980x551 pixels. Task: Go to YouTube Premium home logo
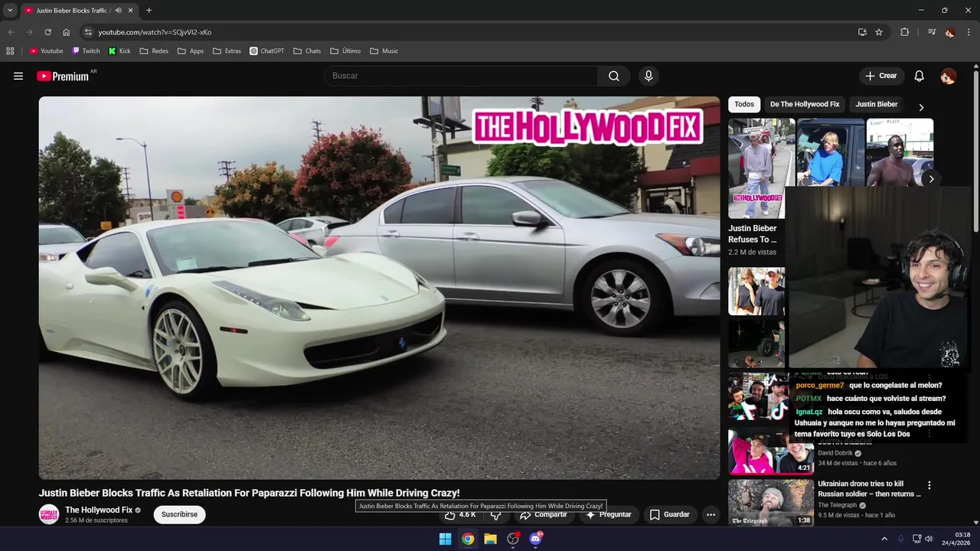(63, 76)
